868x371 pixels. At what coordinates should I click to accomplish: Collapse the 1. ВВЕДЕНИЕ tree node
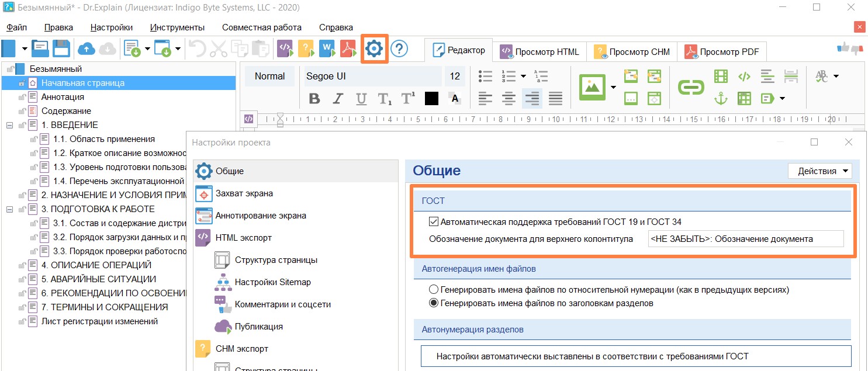(9, 125)
